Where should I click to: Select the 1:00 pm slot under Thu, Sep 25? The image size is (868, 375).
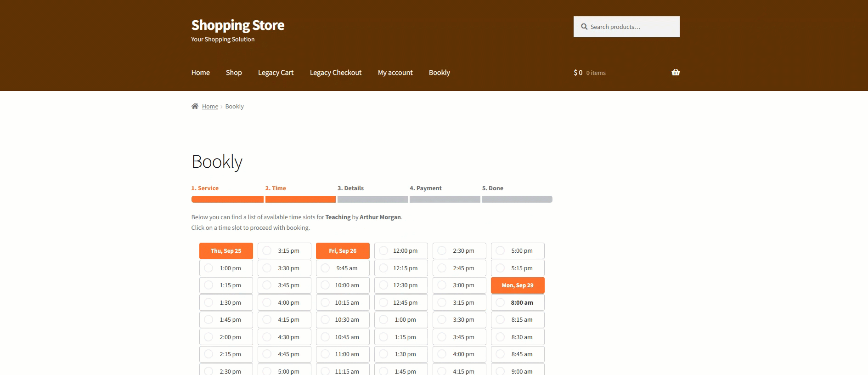click(x=226, y=268)
